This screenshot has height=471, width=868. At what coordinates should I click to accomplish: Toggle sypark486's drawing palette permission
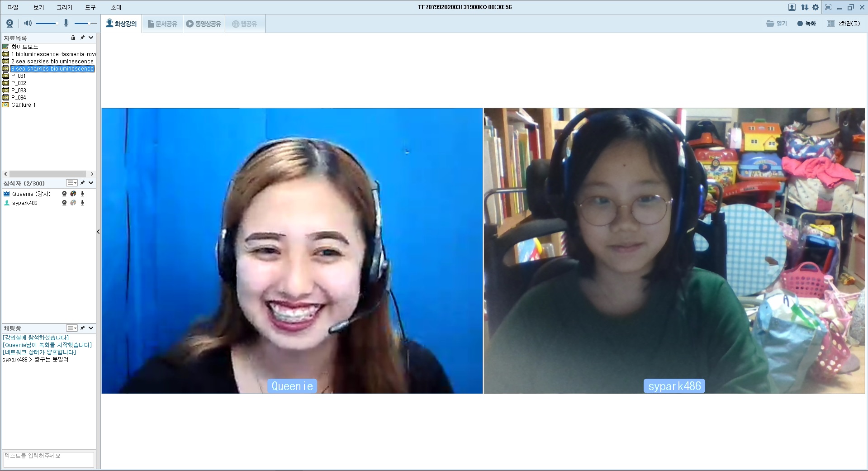[x=73, y=203]
